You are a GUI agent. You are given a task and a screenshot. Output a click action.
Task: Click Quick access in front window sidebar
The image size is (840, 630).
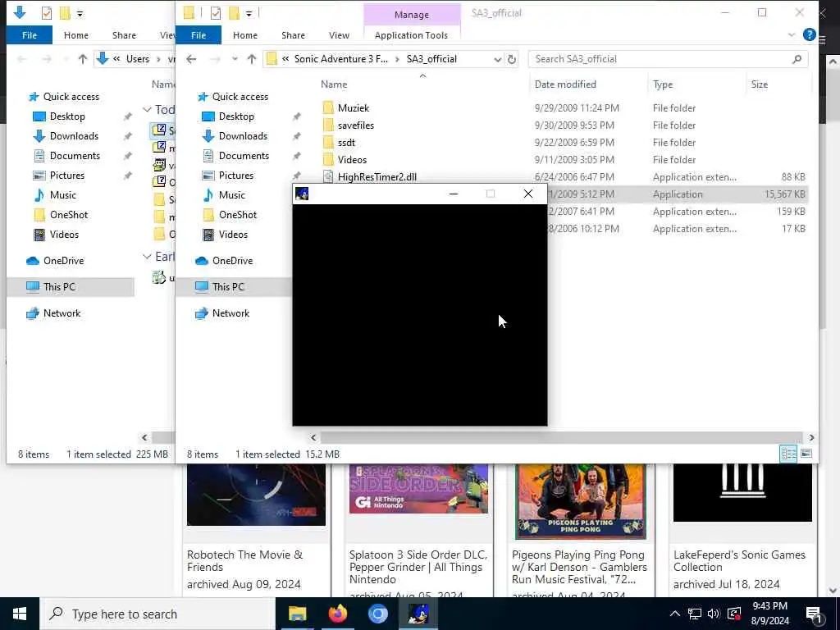click(240, 97)
